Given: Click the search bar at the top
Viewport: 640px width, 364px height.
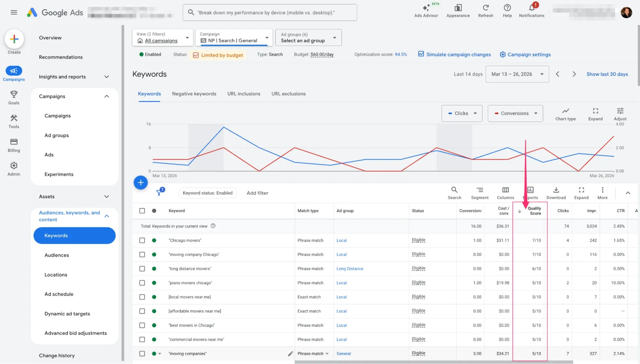Looking at the screenshot, I should click(x=270, y=12).
